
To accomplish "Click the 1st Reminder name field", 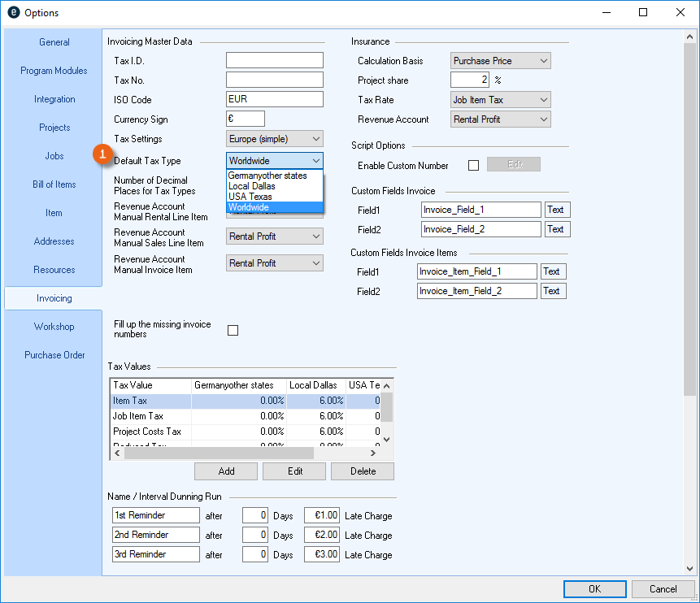I will (155, 515).
